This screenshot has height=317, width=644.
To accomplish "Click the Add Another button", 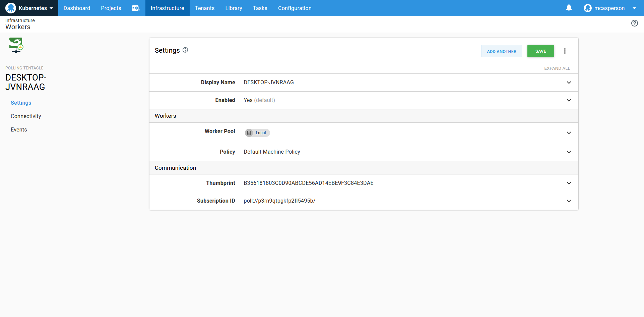I will 501,51.
